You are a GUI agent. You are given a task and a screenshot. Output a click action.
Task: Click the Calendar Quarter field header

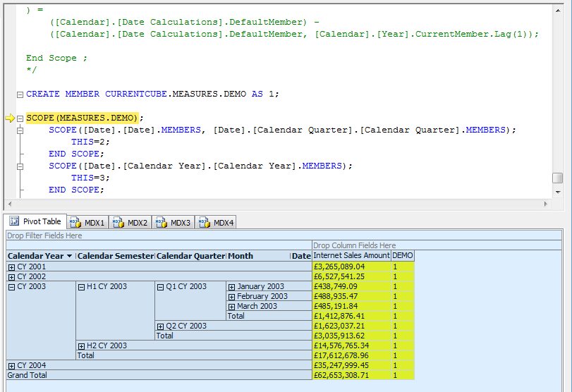[x=191, y=256]
